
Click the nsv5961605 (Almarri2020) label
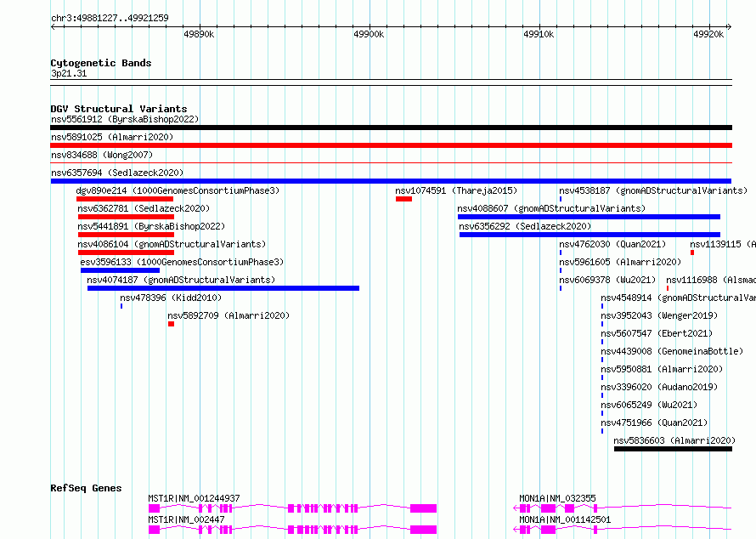620,262
